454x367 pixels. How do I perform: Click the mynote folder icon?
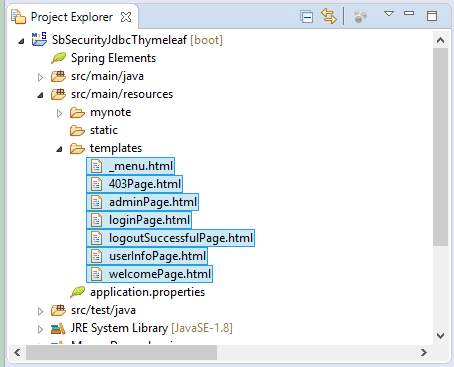point(77,113)
